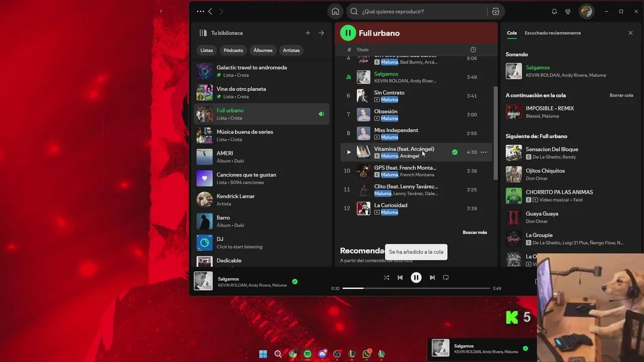The height and width of the screenshot is (362, 644).
Task: Collapse Tu biblioteca with its icon
Action: click(x=203, y=33)
